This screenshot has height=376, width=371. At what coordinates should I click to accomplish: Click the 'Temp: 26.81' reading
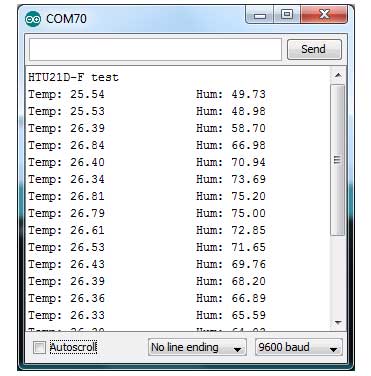pyautogui.click(x=66, y=196)
